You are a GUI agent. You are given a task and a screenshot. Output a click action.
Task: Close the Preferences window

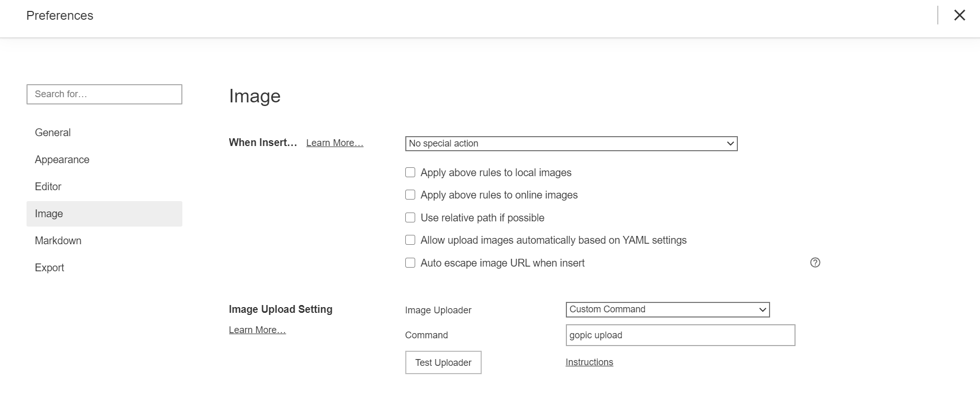click(x=959, y=16)
